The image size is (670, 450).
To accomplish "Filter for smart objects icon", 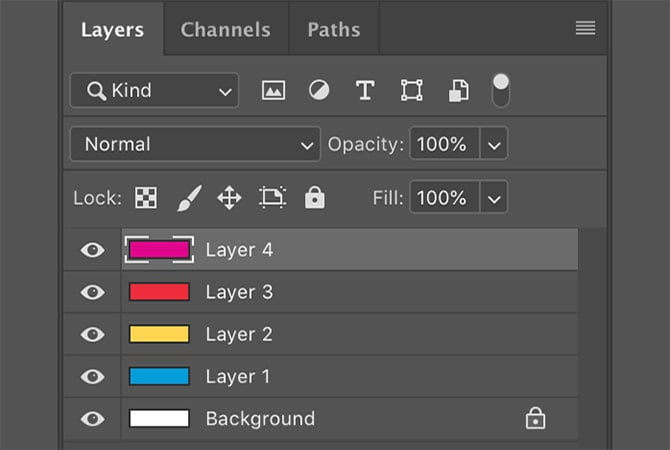I will 457,91.
